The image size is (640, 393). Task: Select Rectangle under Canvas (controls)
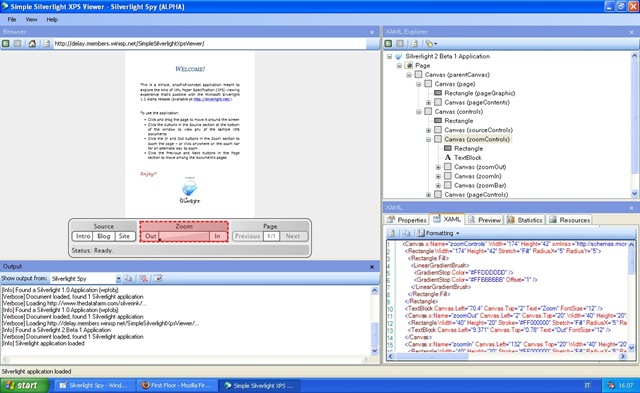(459, 121)
